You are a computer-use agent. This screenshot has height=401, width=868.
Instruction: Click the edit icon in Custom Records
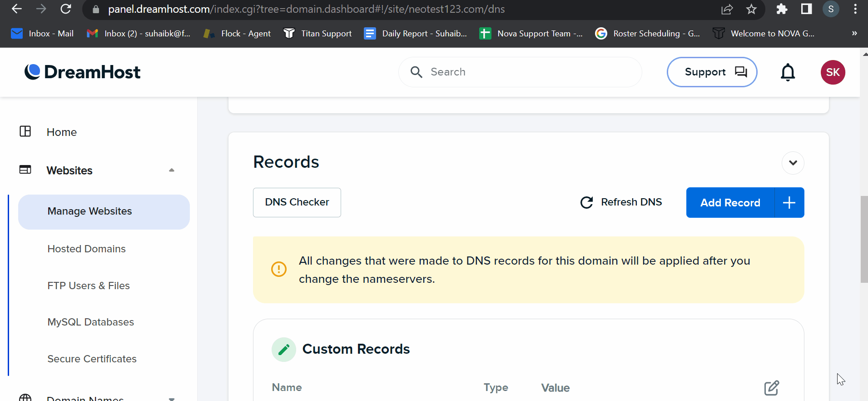pyautogui.click(x=771, y=388)
